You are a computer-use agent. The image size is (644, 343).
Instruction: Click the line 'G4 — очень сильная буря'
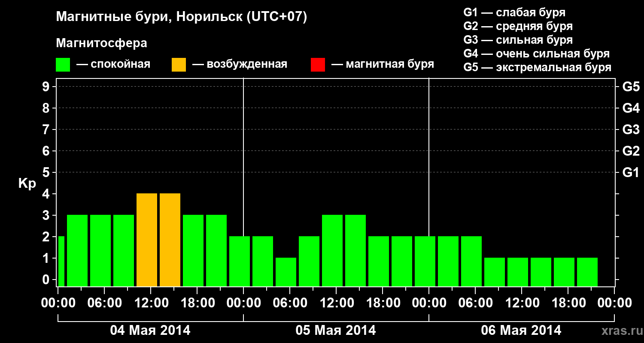(537, 54)
